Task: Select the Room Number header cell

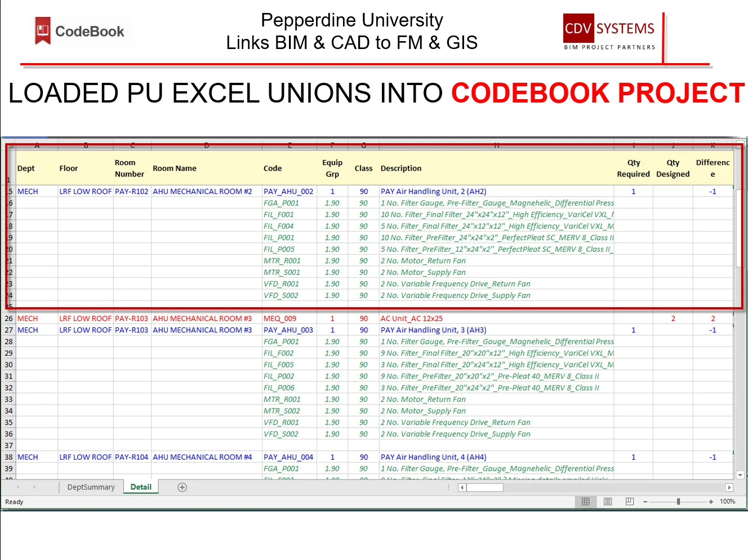Action: click(132, 168)
